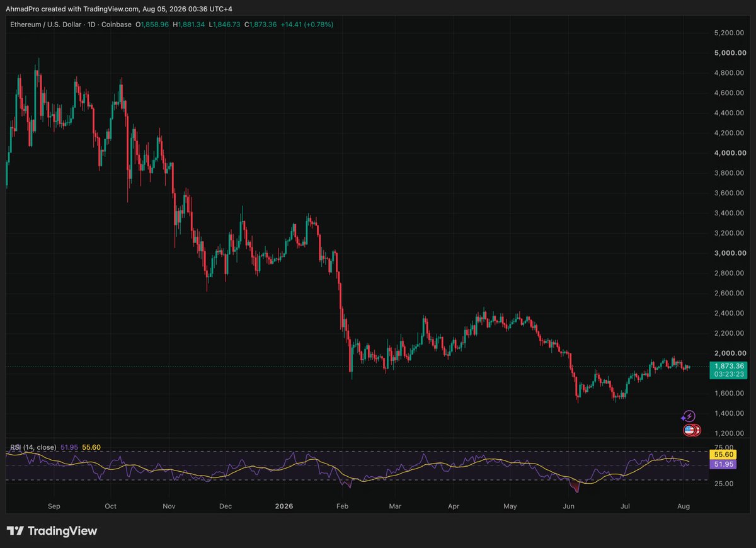Click the Aug time axis label
The image size is (756, 548).
pos(685,506)
